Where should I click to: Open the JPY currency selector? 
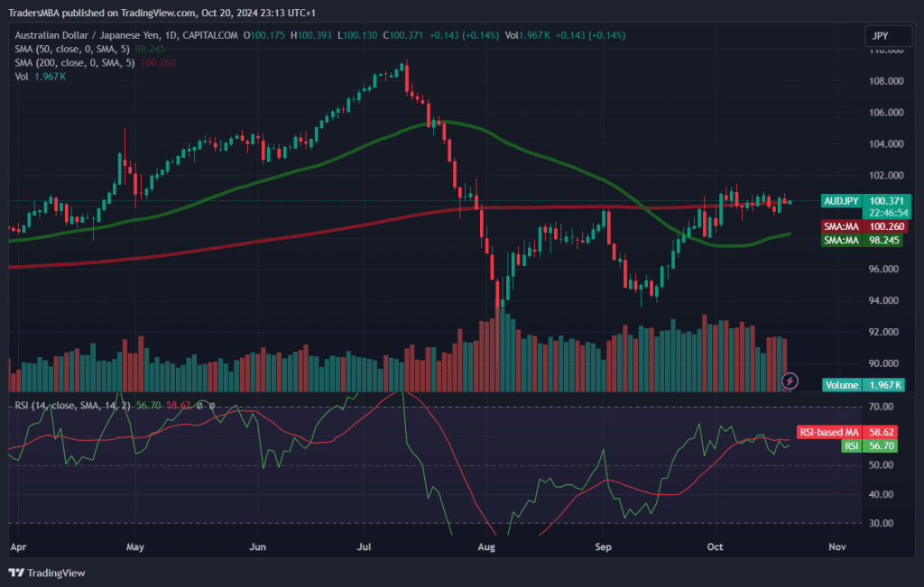tap(880, 36)
